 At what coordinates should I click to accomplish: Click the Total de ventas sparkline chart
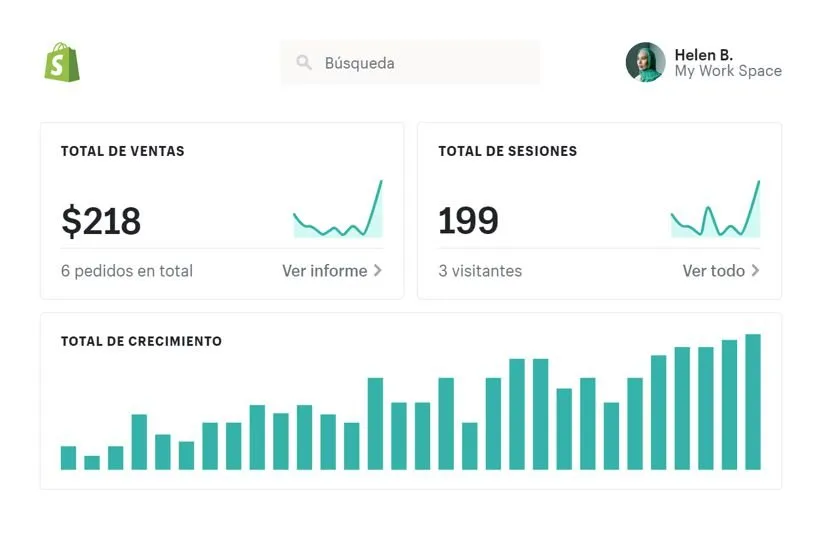click(338, 209)
